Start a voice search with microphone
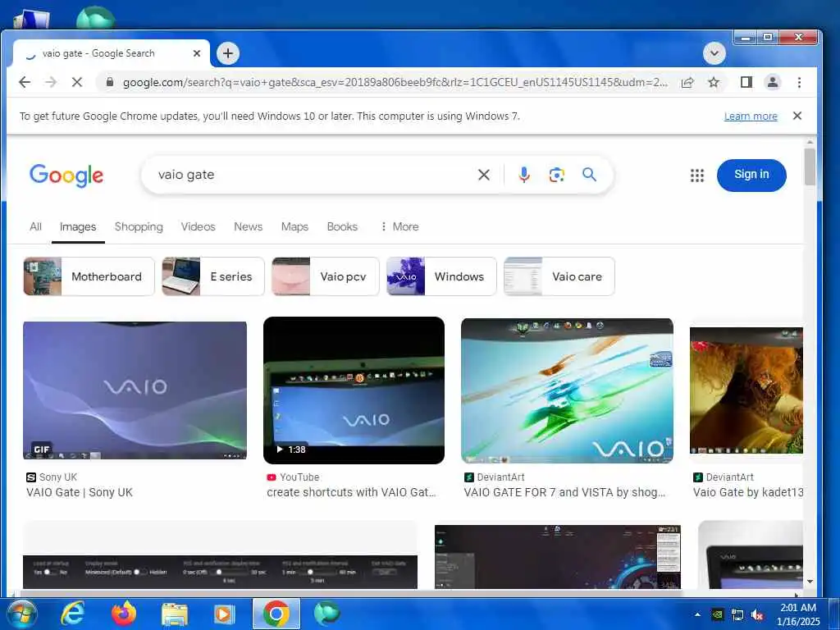This screenshot has height=630, width=840. tap(524, 175)
